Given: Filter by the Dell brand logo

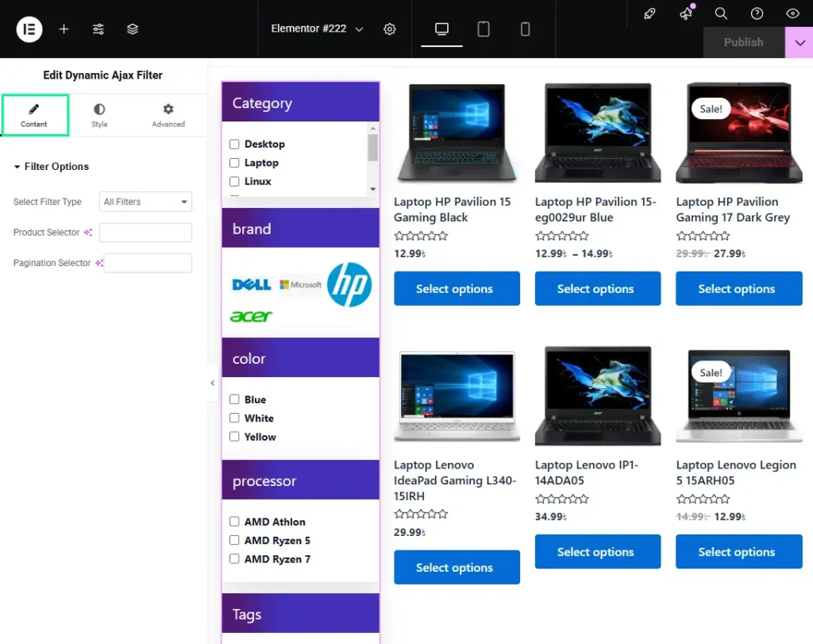Looking at the screenshot, I should pos(252,284).
